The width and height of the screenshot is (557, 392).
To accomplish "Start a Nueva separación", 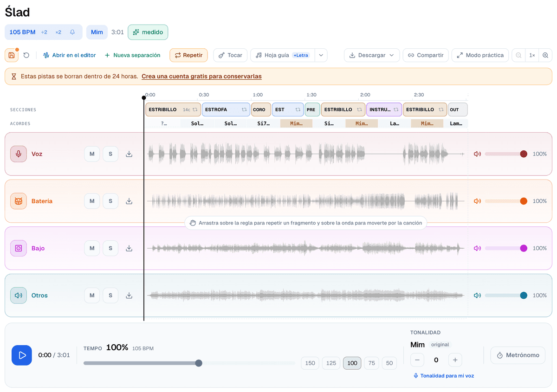I will coord(133,55).
